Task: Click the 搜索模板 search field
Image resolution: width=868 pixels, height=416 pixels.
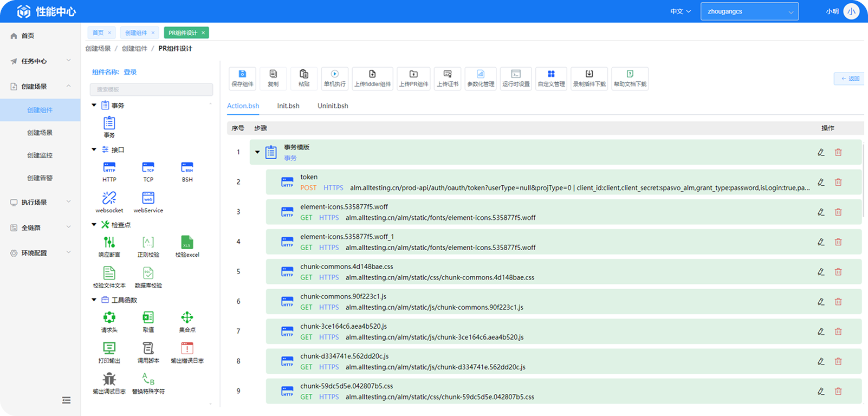Action: (151, 89)
